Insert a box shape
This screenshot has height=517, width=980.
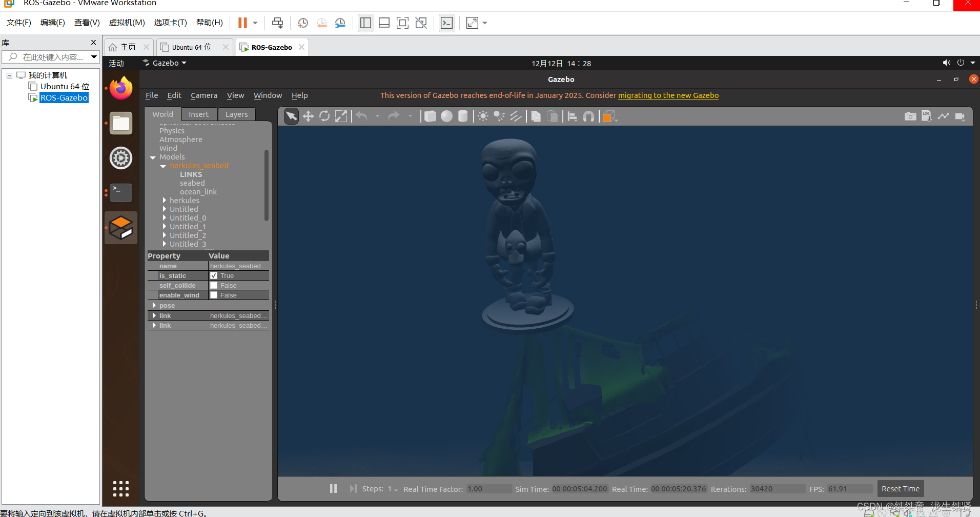point(431,116)
